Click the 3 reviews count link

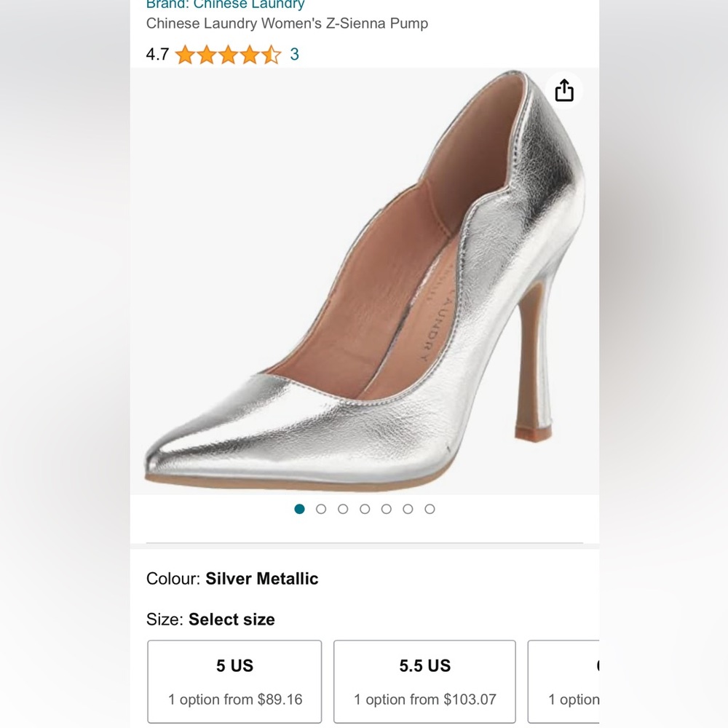point(294,54)
